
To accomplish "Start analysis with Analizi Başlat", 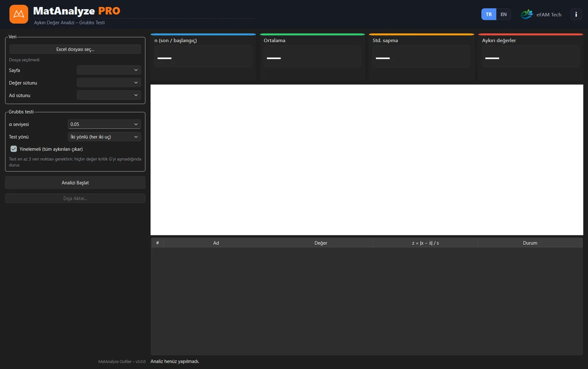I will click(75, 182).
